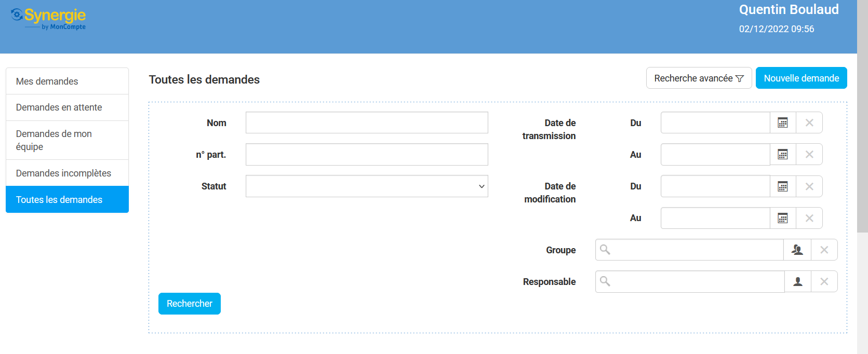Click the Rechercher button
The width and height of the screenshot is (868, 354).
tap(189, 304)
